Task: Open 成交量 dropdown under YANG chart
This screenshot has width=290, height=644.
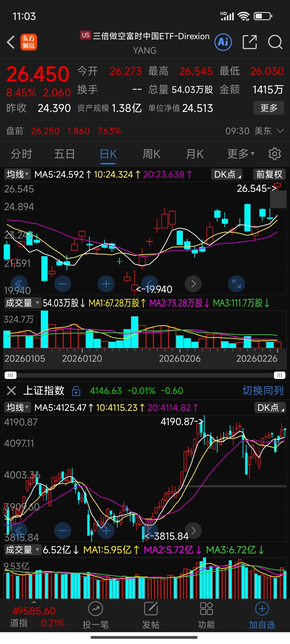Action: (23, 303)
